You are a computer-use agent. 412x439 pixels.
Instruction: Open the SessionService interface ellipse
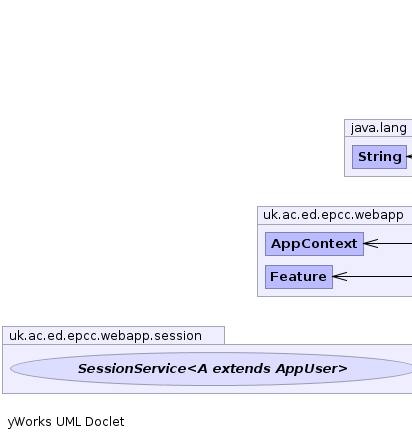pyautogui.click(x=211, y=369)
